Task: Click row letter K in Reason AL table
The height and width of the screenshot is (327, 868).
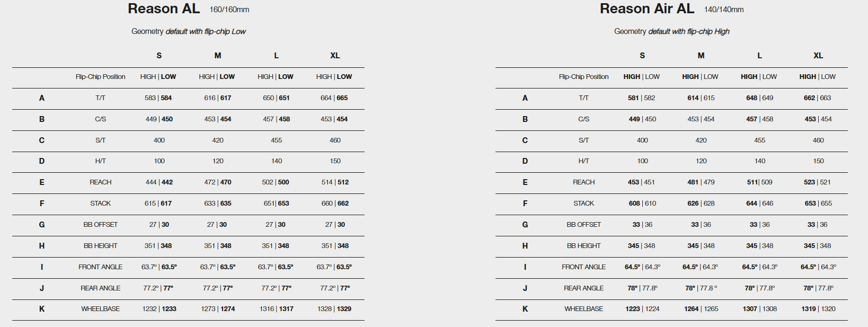Action: click(x=42, y=309)
